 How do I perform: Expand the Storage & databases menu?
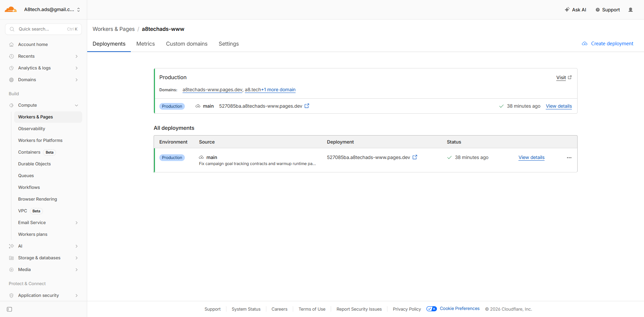(x=76, y=258)
